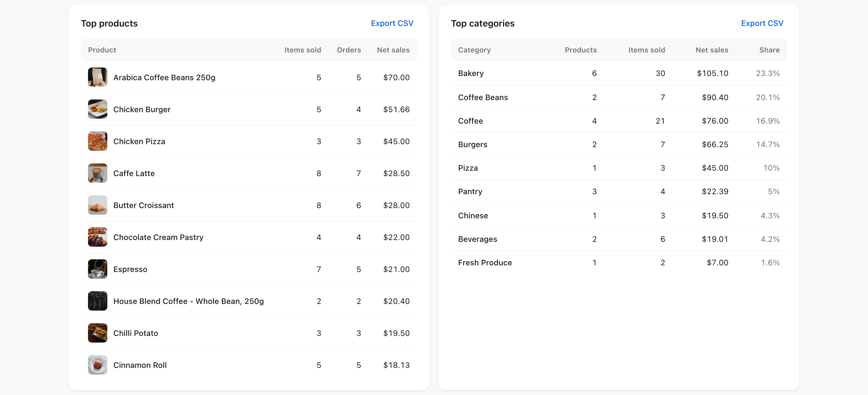Click House Blend Coffee thumbnail

tap(97, 301)
